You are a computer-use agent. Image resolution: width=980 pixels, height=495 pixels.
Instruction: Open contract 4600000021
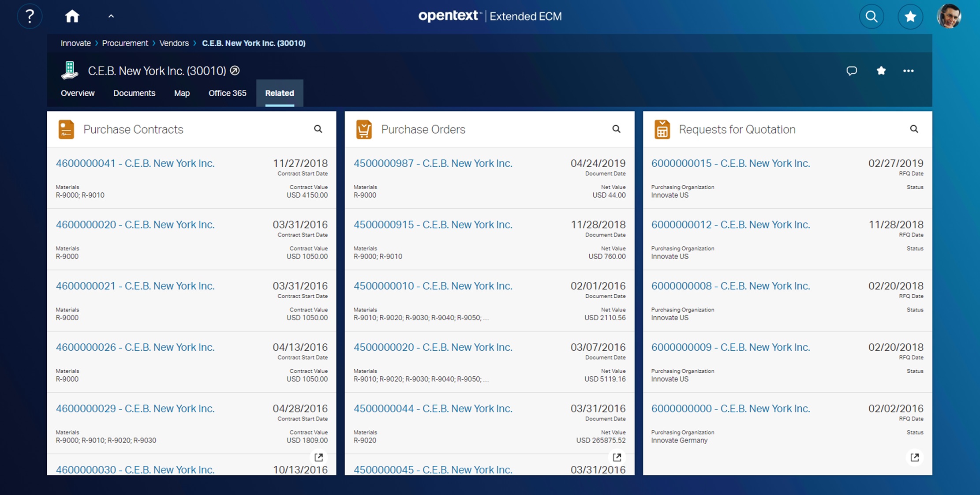(x=135, y=286)
